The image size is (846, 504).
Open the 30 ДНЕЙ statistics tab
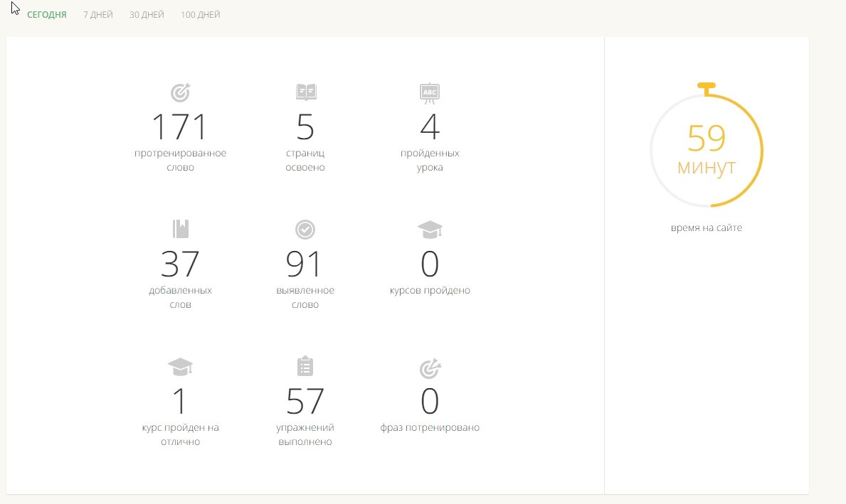[x=147, y=15]
